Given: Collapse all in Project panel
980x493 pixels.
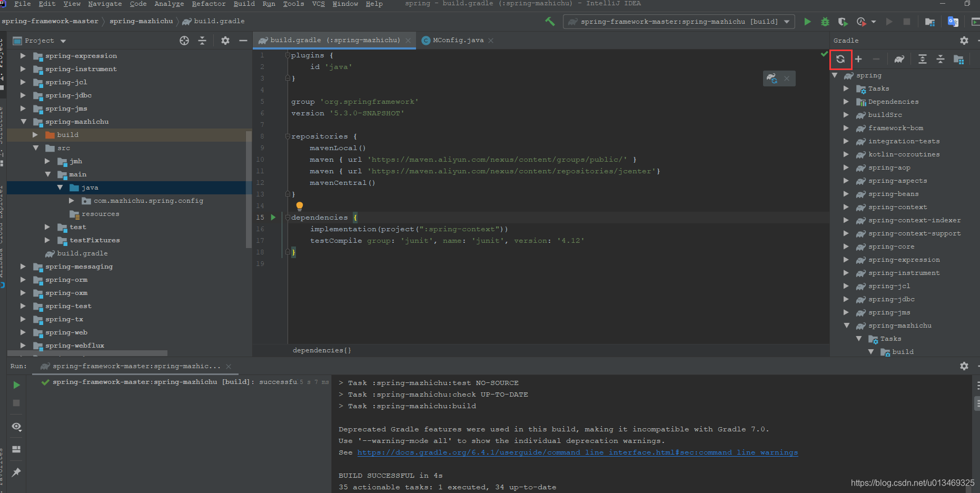Looking at the screenshot, I should click(202, 41).
